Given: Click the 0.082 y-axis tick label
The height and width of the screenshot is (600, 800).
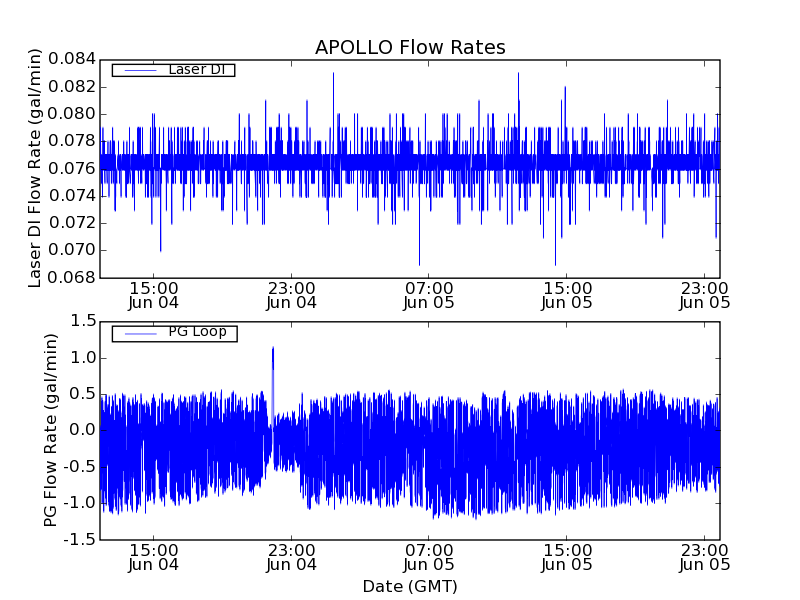Looking at the screenshot, I should (x=72, y=87).
